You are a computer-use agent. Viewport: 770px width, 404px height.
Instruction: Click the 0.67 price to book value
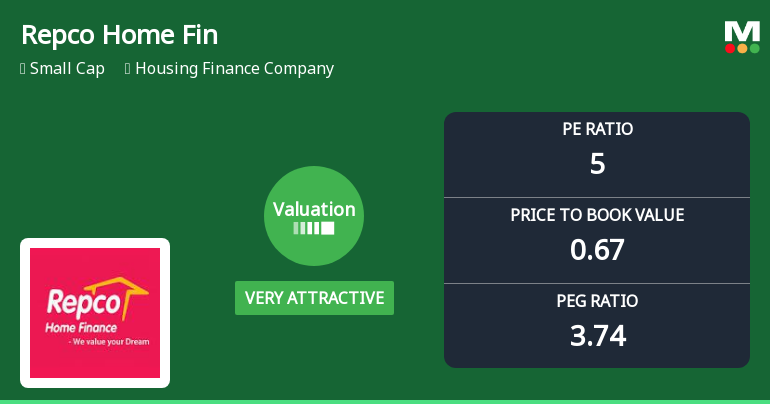[597, 249]
